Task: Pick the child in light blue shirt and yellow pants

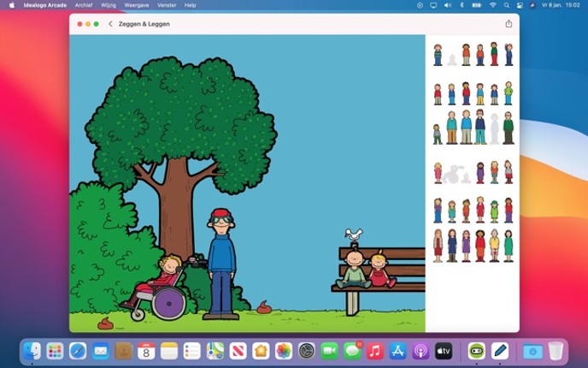Action: (480, 94)
